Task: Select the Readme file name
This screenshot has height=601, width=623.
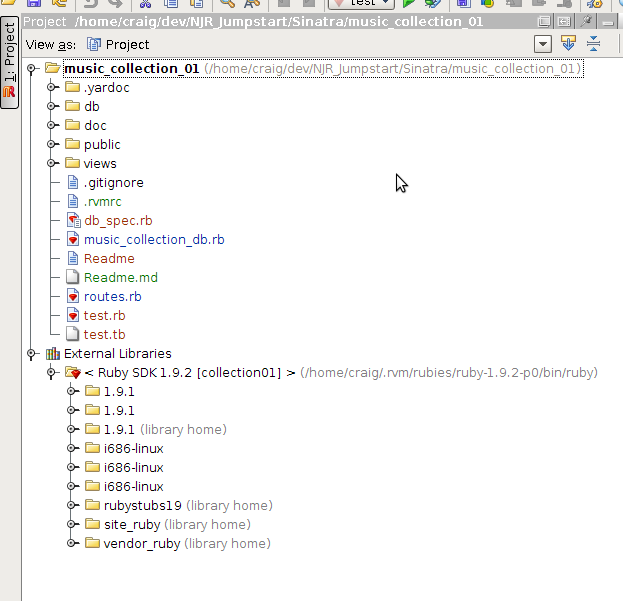Action: click(x=109, y=259)
